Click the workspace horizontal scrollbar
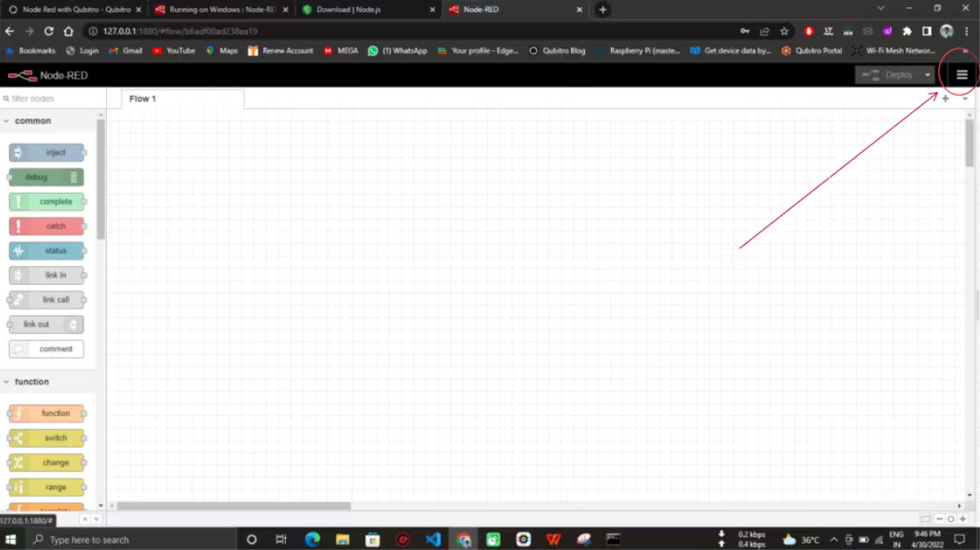The height and width of the screenshot is (550, 980). [234, 506]
